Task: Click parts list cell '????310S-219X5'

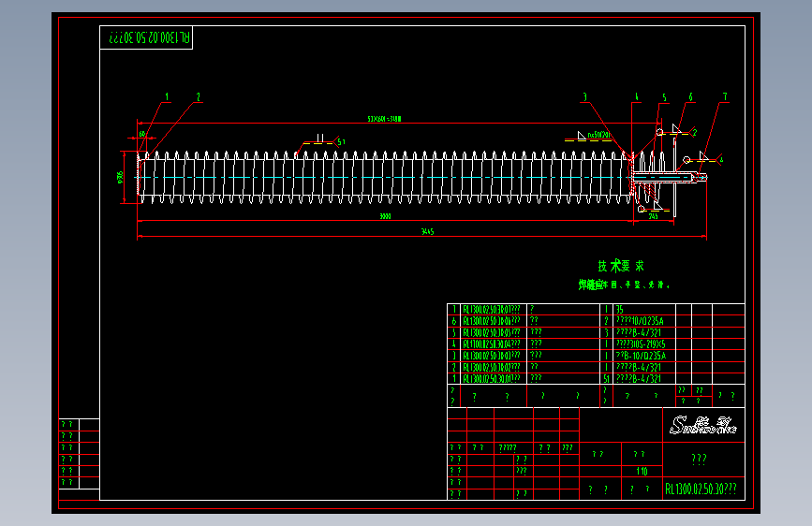Action: tap(641, 343)
